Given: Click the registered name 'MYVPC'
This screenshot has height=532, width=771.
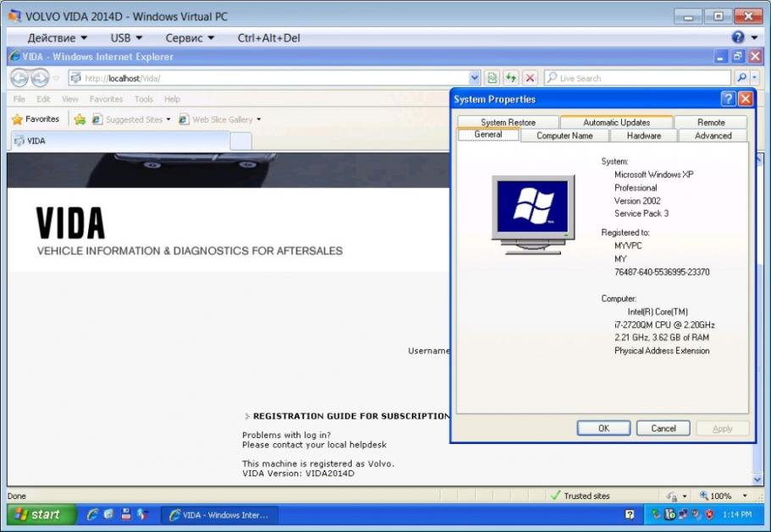Looking at the screenshot, I should 628,246.
